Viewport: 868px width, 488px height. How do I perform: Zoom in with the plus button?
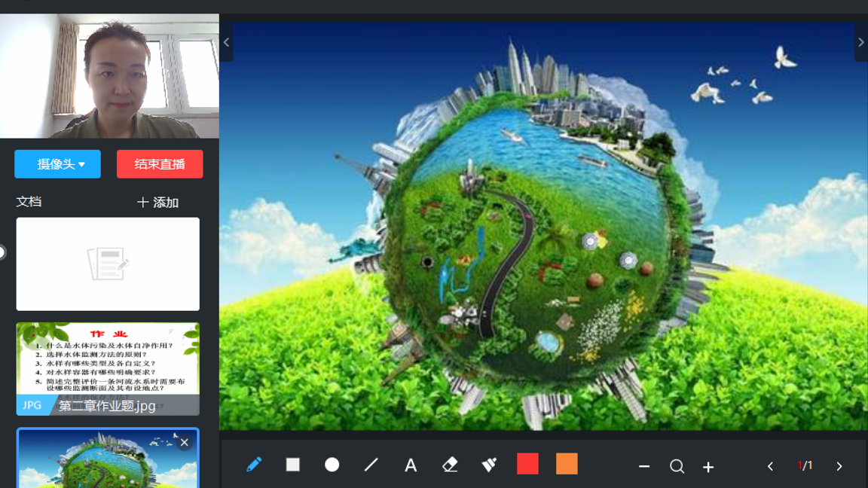pyautogui.click(x=708, y=467)
